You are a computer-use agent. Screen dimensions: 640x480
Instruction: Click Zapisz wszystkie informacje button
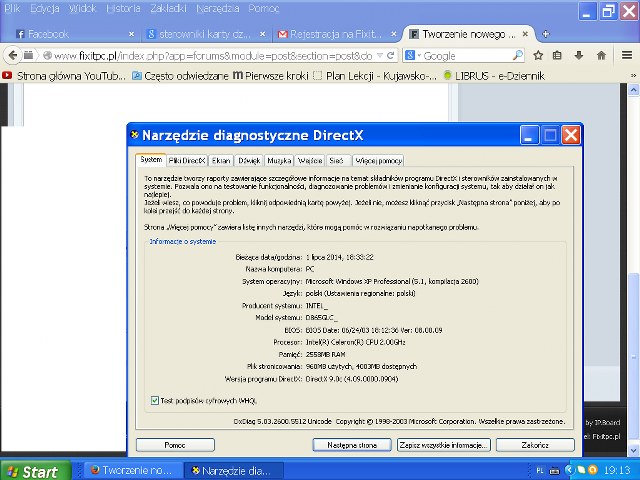point(444,445)
